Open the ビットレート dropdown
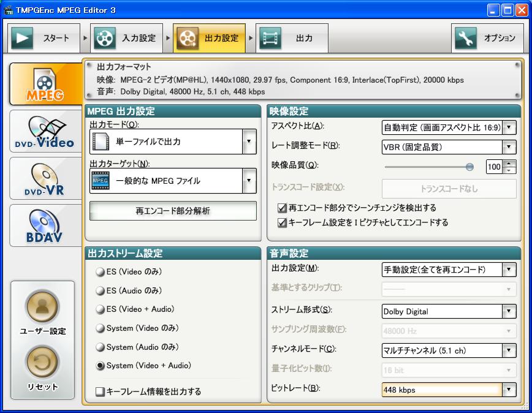532x413 pixels. tap(508, 390)
